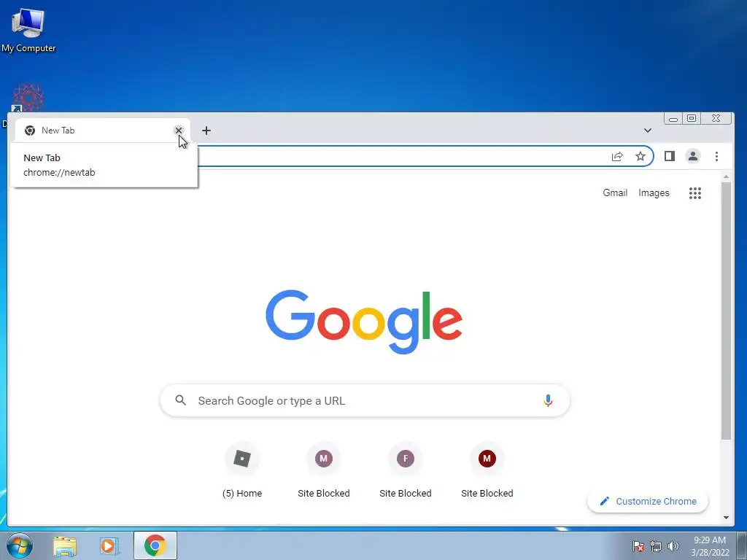Open Chrome three-dot menu
The width and height of the screenshot is (747, 560).
[716, 156]
